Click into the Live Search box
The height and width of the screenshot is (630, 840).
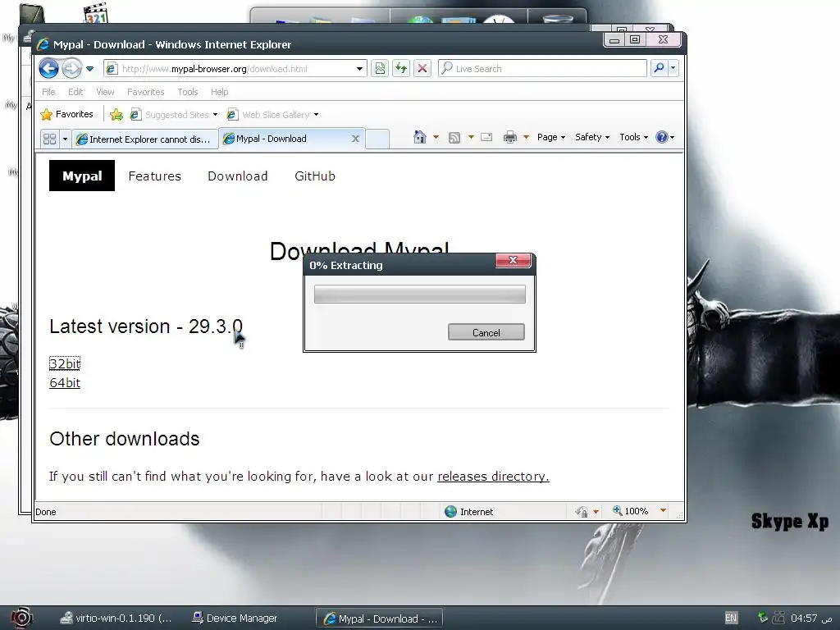(x=542, y=69)
